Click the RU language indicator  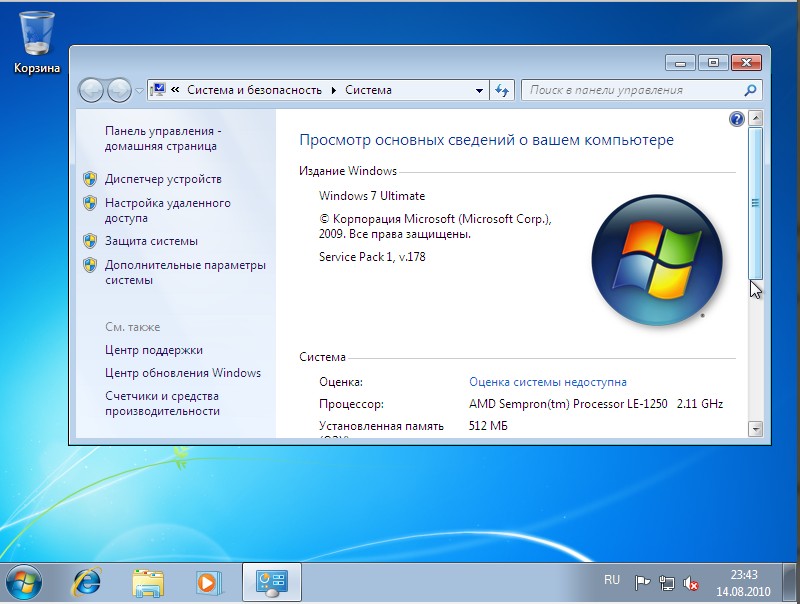(612, 580)
